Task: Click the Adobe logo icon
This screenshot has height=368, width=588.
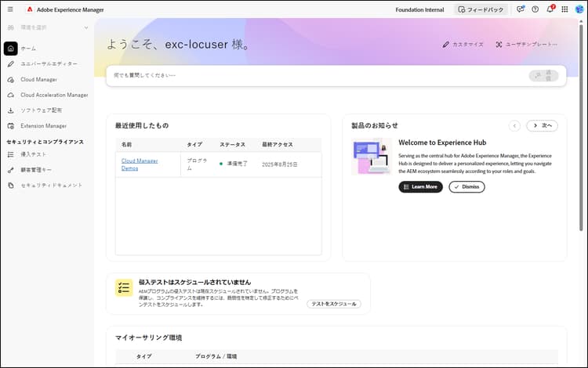Action: tap(30, 9)
